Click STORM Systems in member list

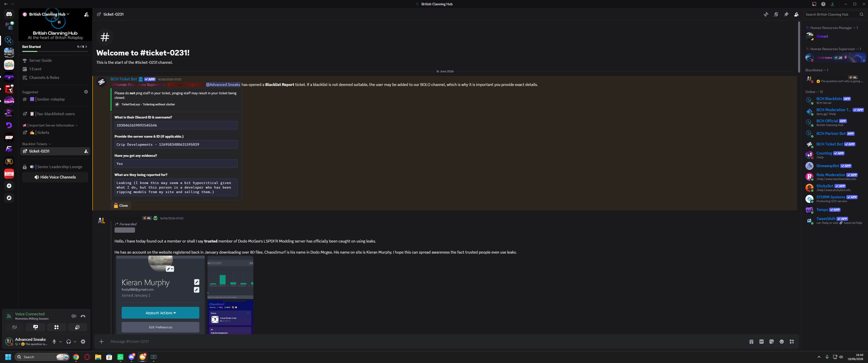(x=835, y=199)
